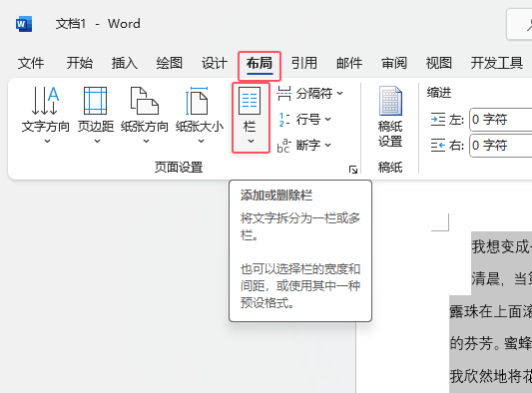This screenshot has width=532, height=393.
Task: Expand the 纸张方向 dropdown chevron
Action: pos(147,141)
